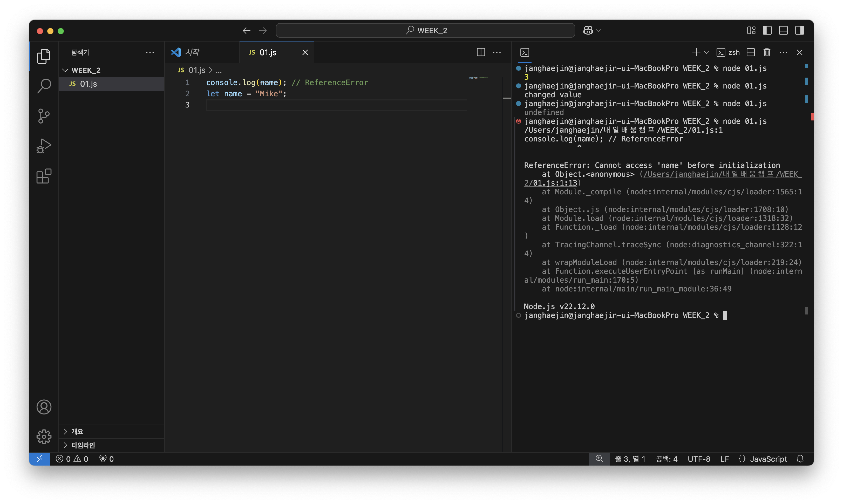Screen dimensions: 843x504
Task: Change encoding via UTF-8 status item
Action: click(699, 459)
